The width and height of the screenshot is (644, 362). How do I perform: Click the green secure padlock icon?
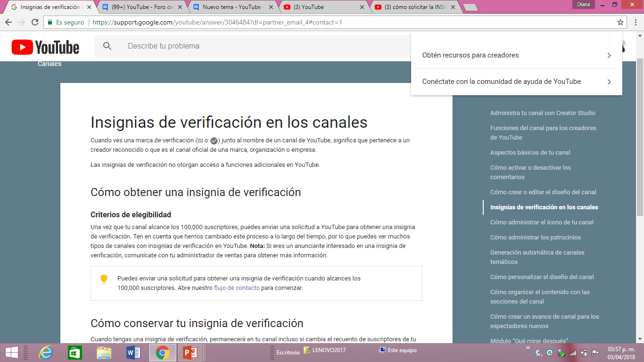[50, 22]
